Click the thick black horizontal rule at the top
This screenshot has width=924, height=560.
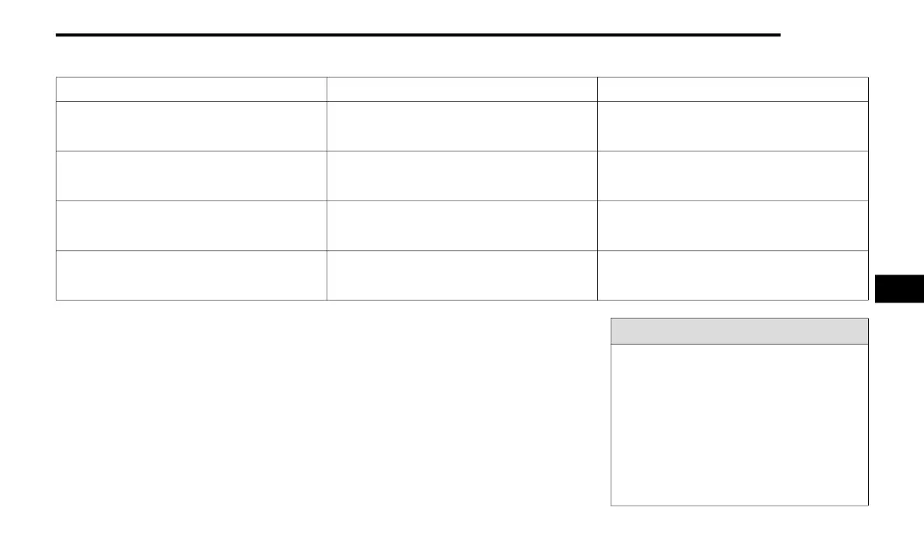[x=418, y=35]
